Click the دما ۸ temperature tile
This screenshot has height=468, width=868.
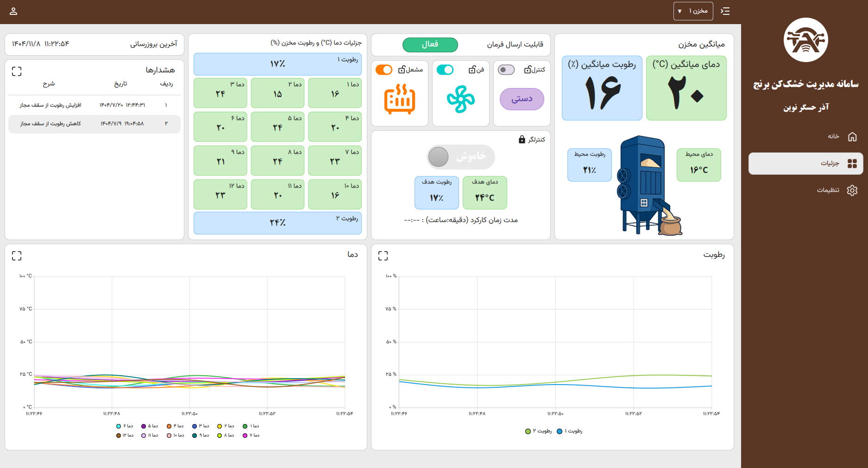click(x=277, y=160)
